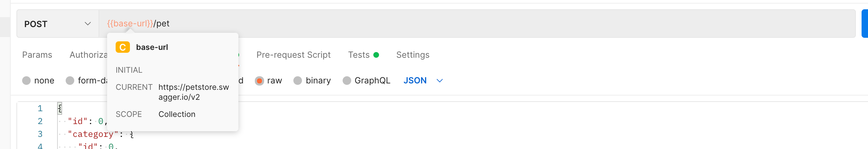
Task: Select the form-data radio button
Action: 70,81
